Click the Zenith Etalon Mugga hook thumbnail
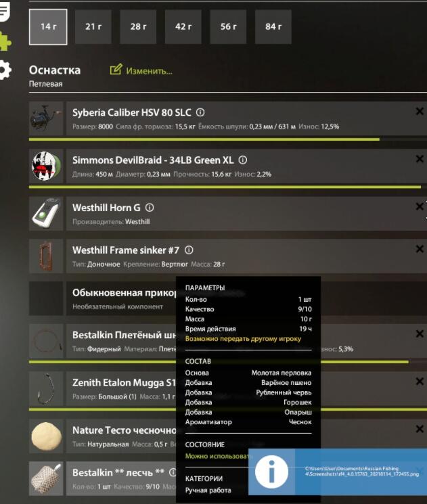Image resolution: width=427 pixels, height=504 pixels. click(x=46, y=388)
